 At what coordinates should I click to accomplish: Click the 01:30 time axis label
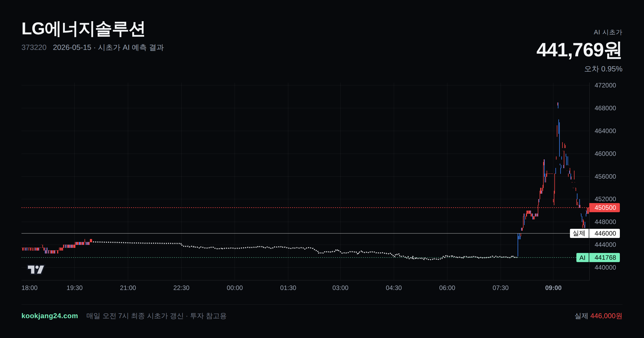click(288, 288)
